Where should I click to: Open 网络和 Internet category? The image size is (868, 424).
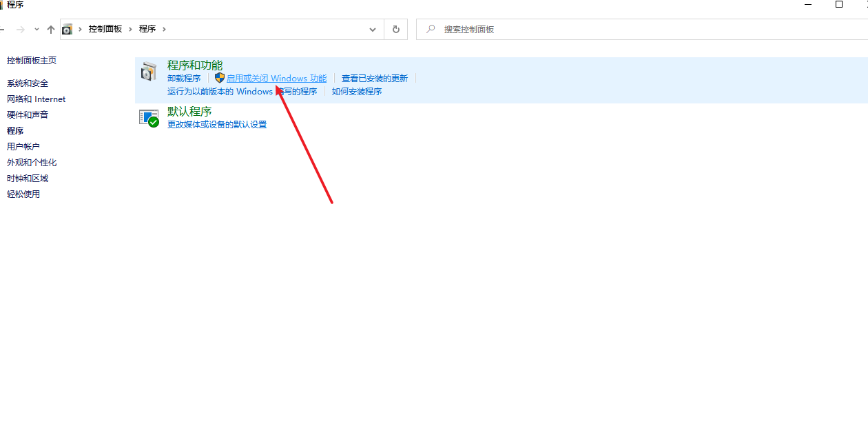(37, 99)
